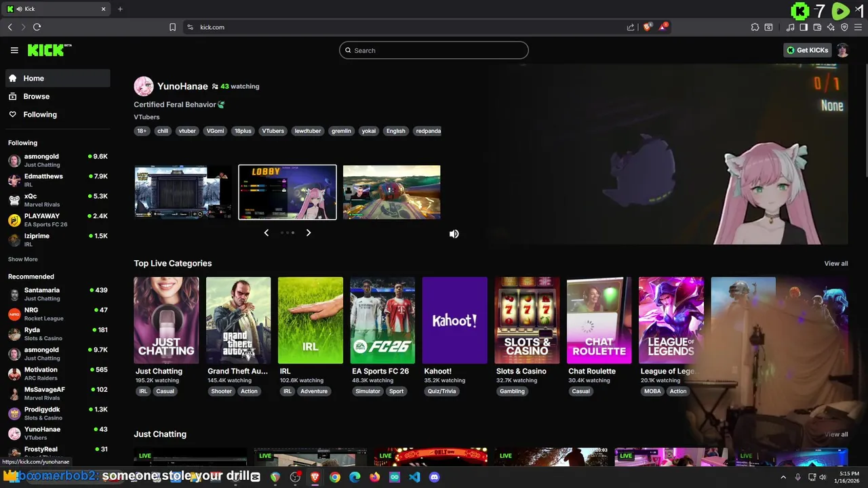Open the Brave Leo AI sparkle icon
868x488 pixels.
pyautogui.click(x=831, y=27)
